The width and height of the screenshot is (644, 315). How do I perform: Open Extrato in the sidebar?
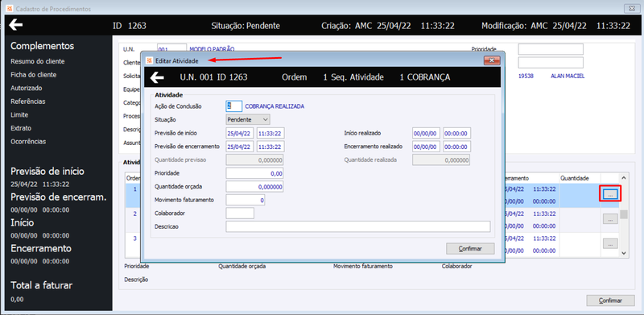[21, 128]
